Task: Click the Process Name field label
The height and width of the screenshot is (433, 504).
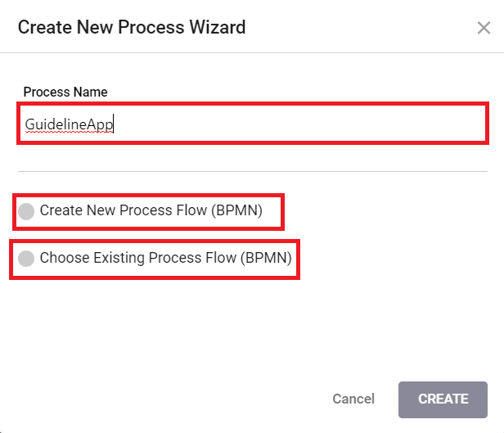Action: [65, 92]
